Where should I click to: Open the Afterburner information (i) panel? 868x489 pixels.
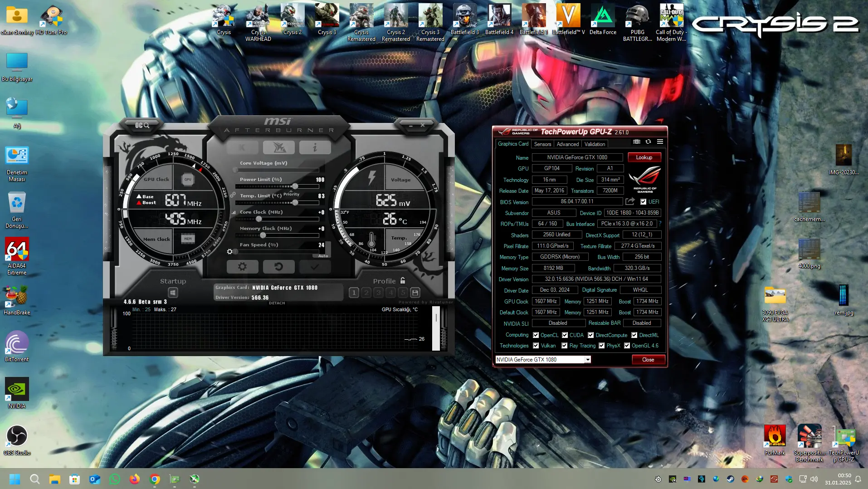[x=315, y=147]
